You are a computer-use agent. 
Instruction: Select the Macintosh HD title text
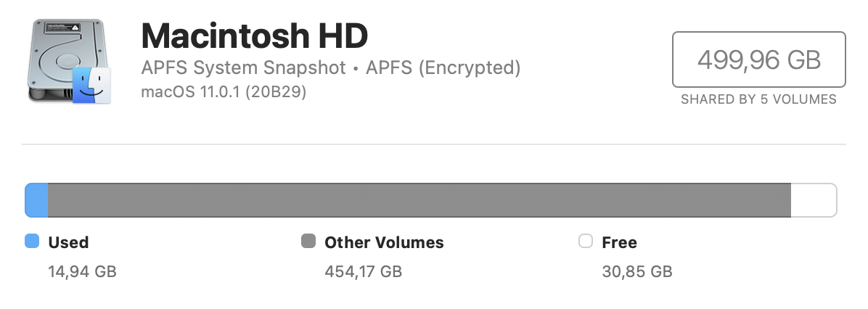(255, 35)
